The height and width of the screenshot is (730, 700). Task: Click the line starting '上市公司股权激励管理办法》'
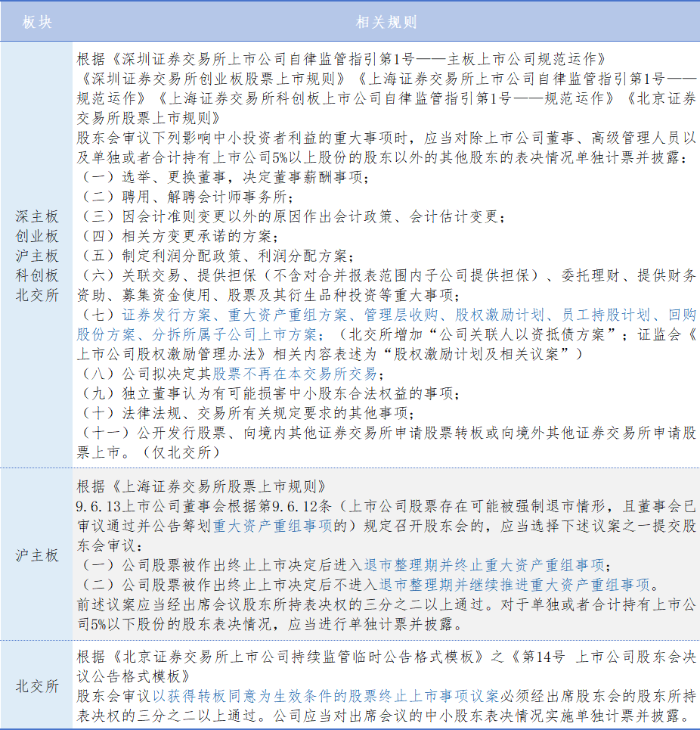(x=330, y=354)
